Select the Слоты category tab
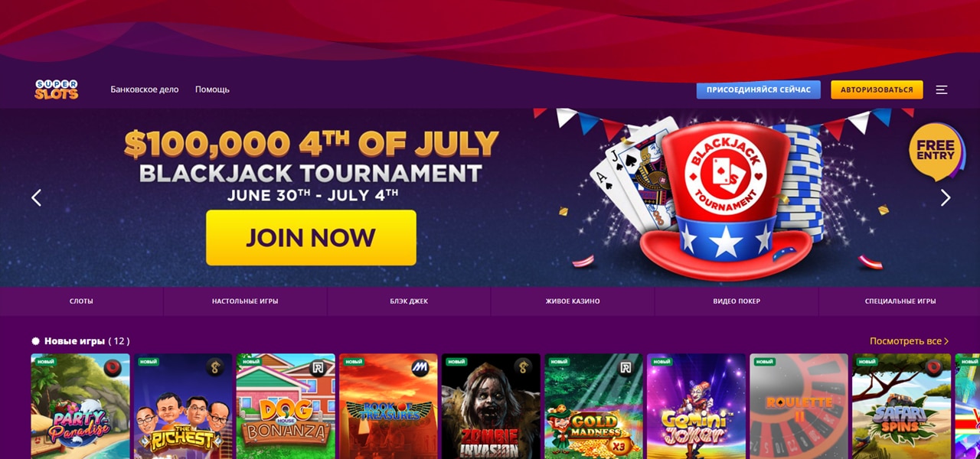Viewport: 980px width, 459px height. point(81,301)
